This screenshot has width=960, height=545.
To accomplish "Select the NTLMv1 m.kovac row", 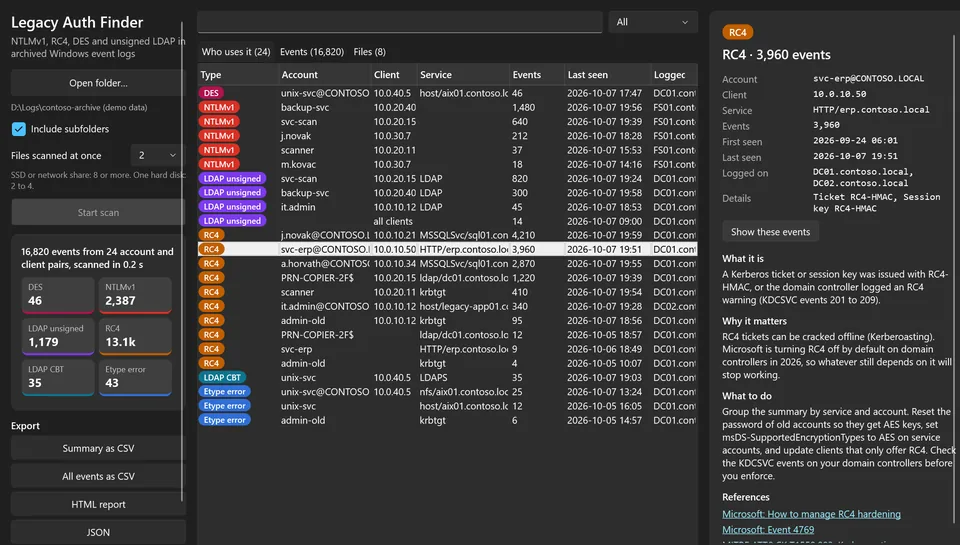I will click(x=448, y=164).
